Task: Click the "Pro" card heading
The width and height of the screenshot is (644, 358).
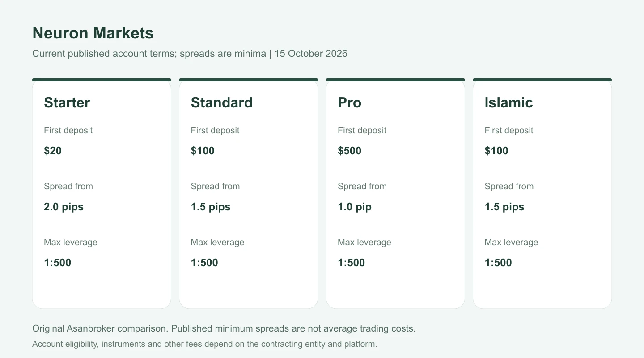Action: tap(350, 102)
